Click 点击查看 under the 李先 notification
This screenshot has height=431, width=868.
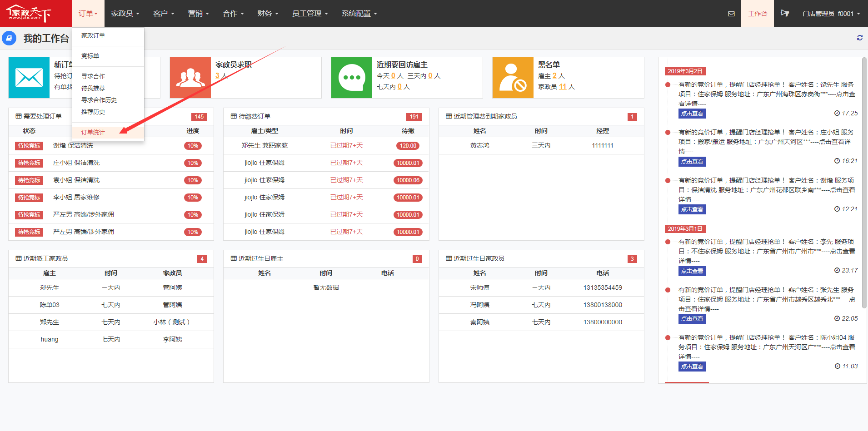692,271
